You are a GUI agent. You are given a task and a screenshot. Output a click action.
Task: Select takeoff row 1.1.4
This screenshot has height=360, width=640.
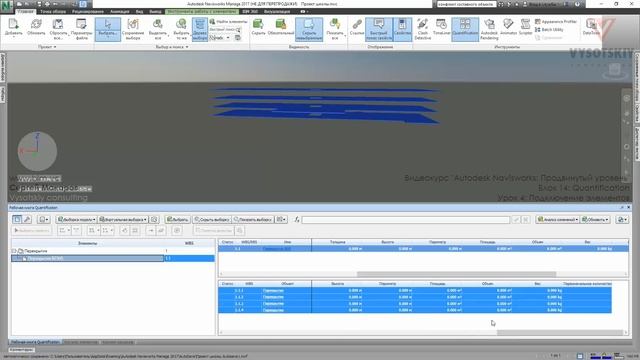click(415, 310)
